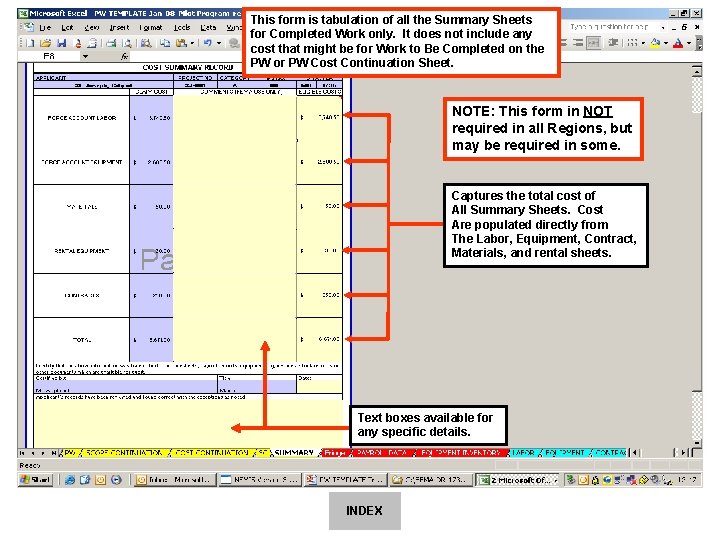The width and height of the screenshot is (720, 540).
Task: Click the horizontal scrollbar left arrow after sheet tabs
Action: click(635, 453)
